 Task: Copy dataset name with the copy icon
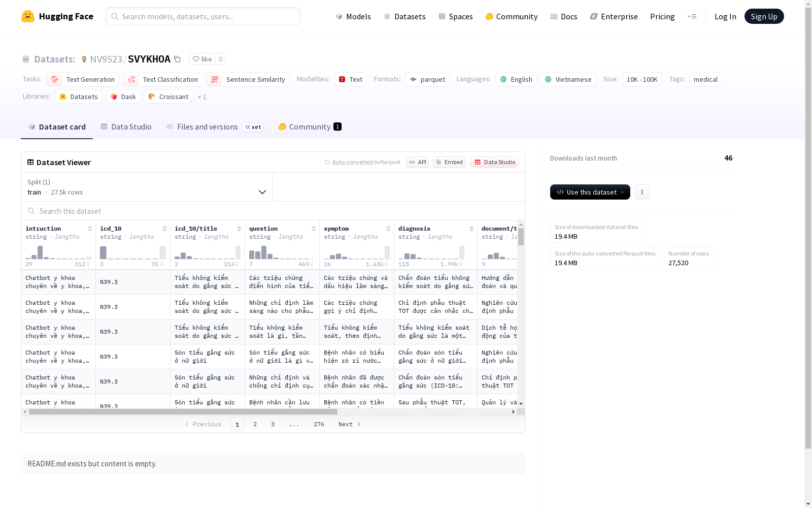pyautogui.click(x=177, y=59)
